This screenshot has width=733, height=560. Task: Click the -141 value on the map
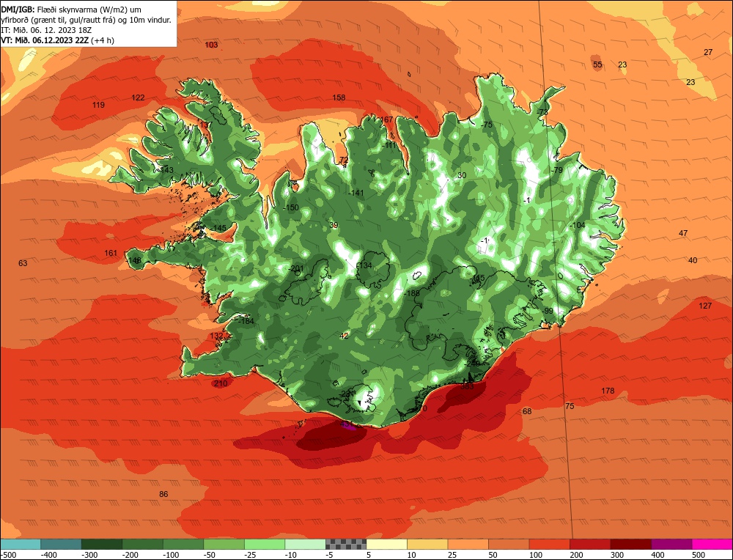(356, 193)
